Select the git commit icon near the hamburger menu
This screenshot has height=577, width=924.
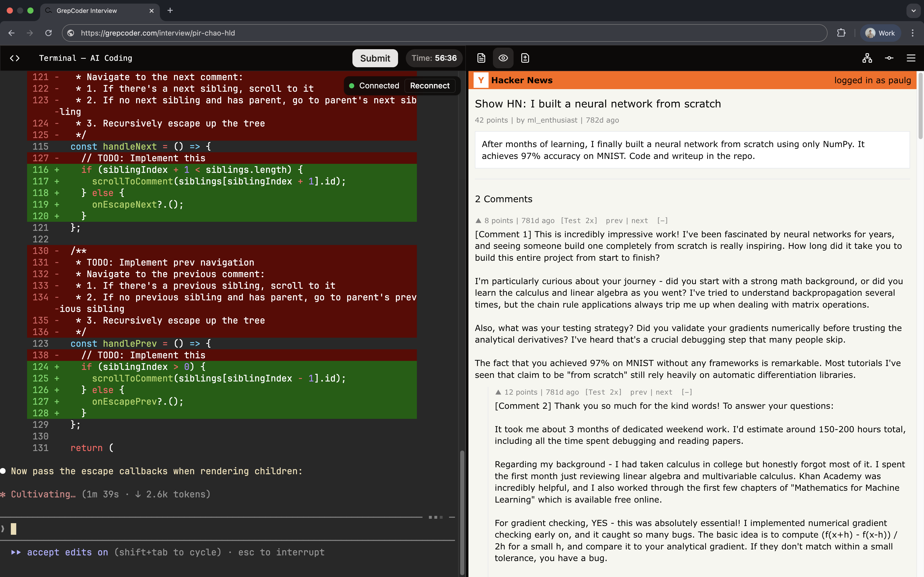(x=889, y=58)
